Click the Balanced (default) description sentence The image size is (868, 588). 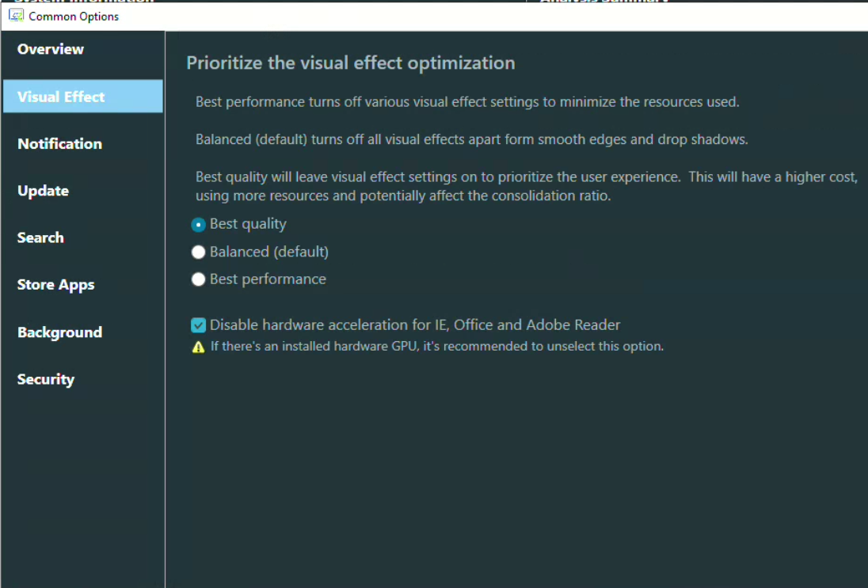coord(471,140)
